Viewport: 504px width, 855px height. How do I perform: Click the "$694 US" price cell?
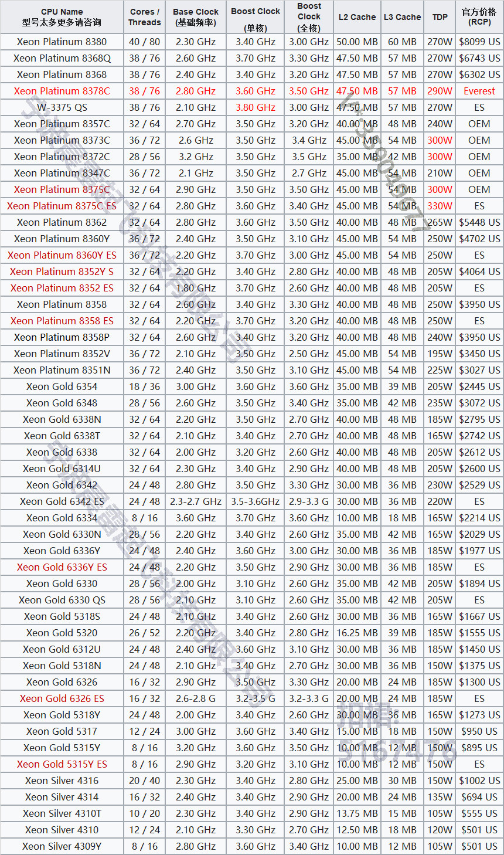click(479, 797)
